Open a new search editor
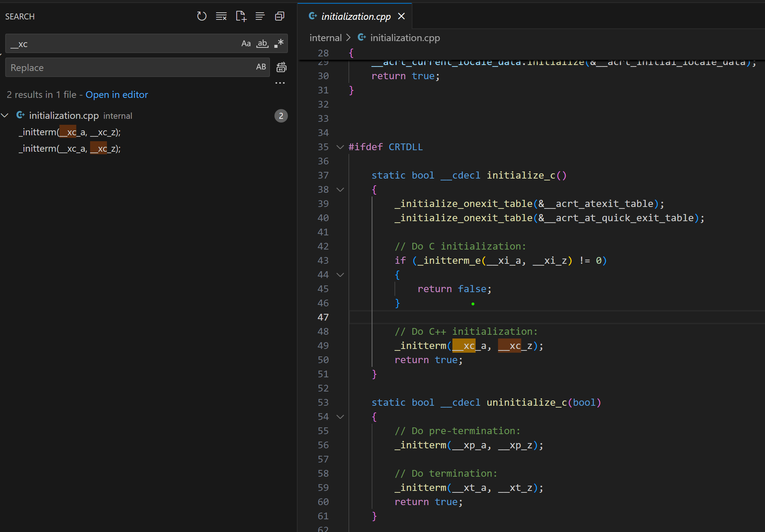Viewport: 765px width, 532px height. tap(241, 16)
